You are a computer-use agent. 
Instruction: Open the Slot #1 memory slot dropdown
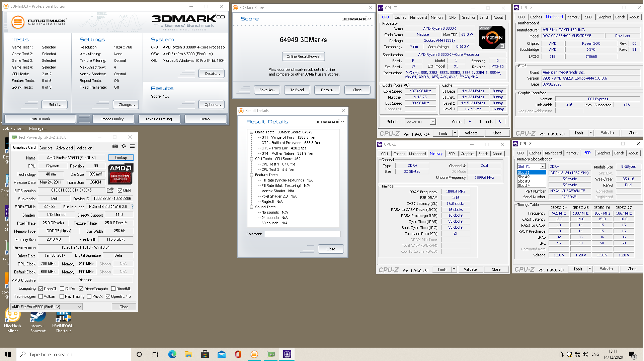532,166
